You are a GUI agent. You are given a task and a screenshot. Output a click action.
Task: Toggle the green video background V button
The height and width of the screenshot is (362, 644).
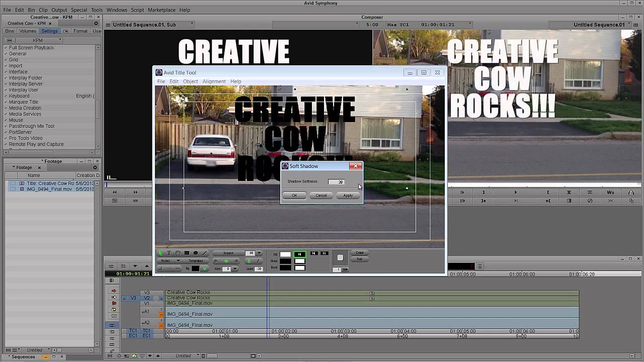204,268
